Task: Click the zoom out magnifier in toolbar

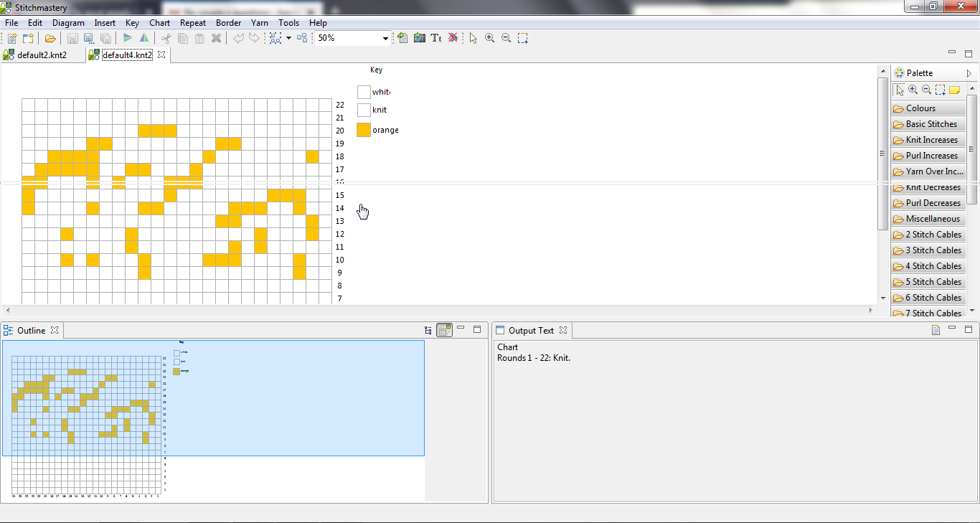Action: pyautogui.click(x=507, y=38)
